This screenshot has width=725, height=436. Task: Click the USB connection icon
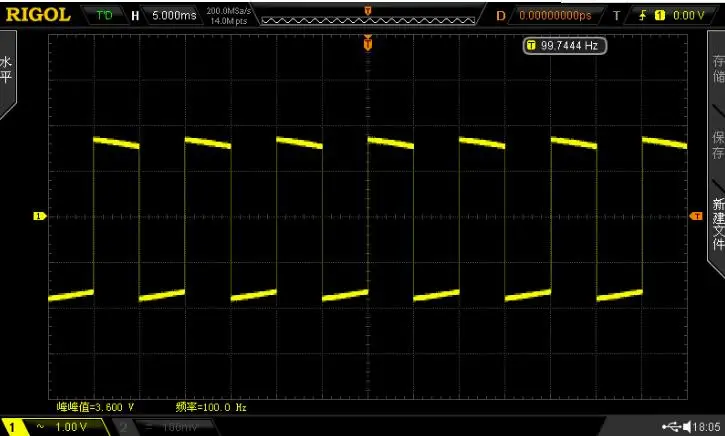click(x=671, y=426)
